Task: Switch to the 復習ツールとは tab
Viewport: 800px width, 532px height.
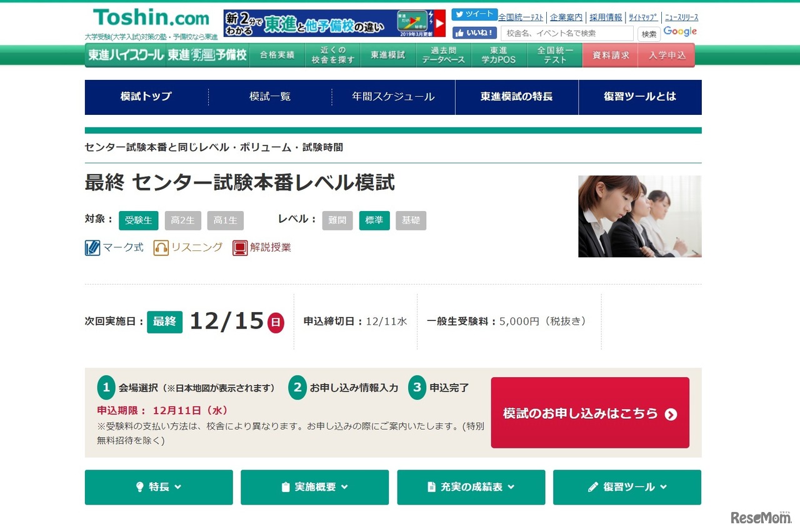Action: 640,97
